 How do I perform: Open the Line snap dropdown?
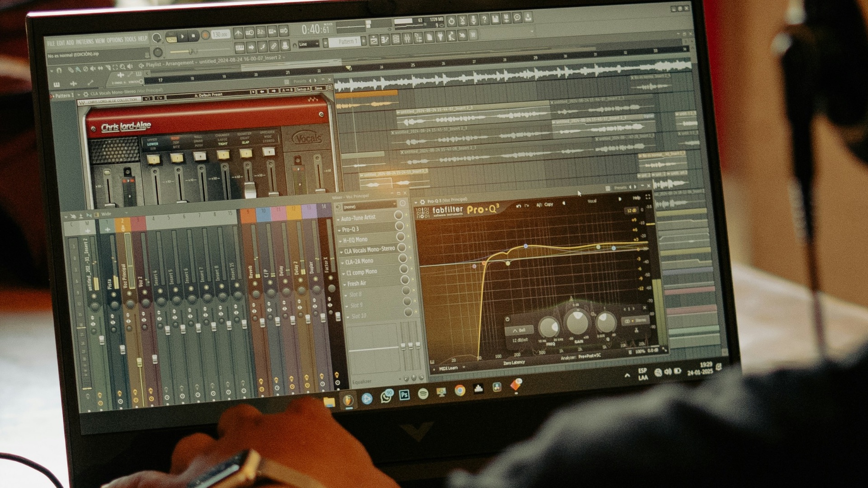[x=309, y=44]
